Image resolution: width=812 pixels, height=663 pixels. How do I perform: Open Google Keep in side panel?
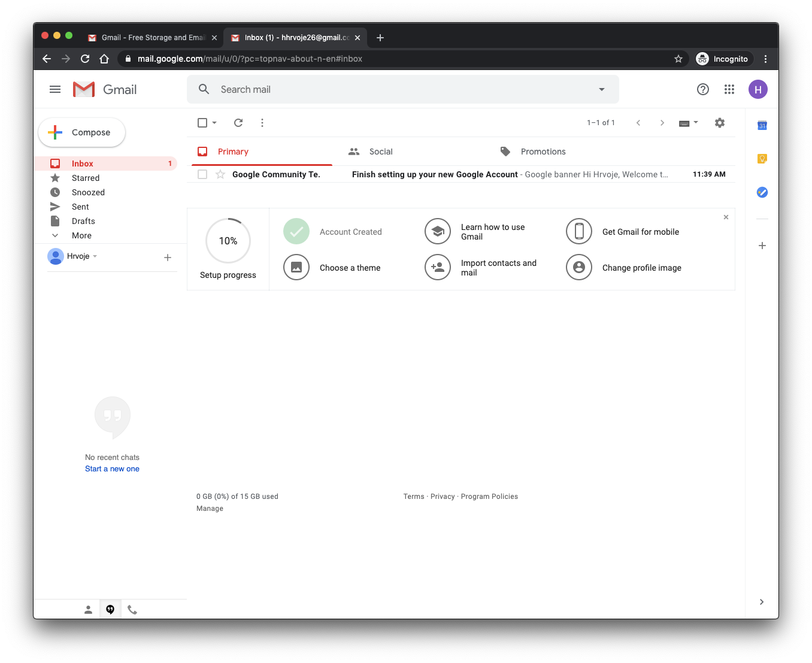point(762,159)
